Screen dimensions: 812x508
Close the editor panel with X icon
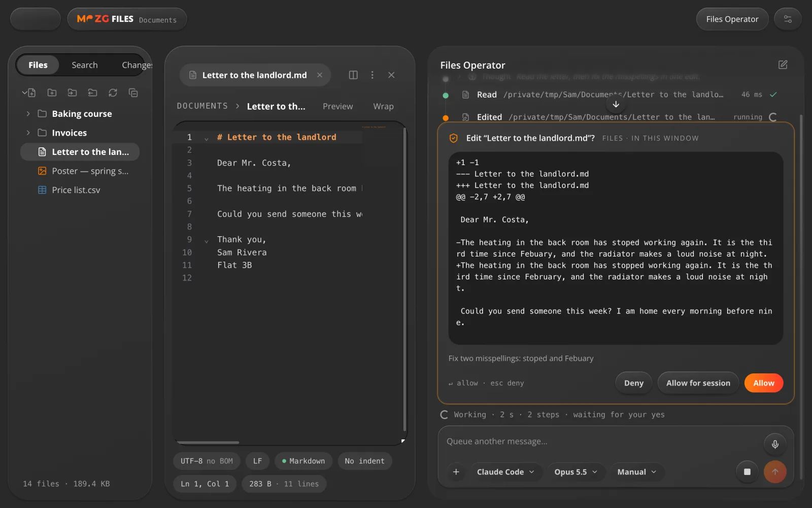[391, 75]
